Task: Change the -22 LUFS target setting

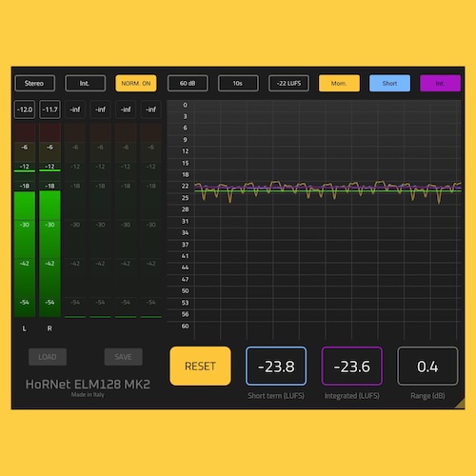Action: (x=288, y=84)
